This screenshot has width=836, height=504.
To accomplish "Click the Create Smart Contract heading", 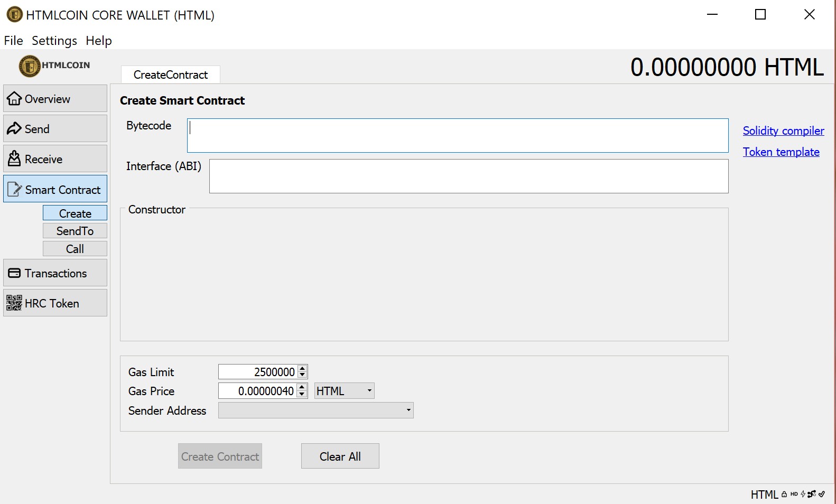I will pos(182,100).
